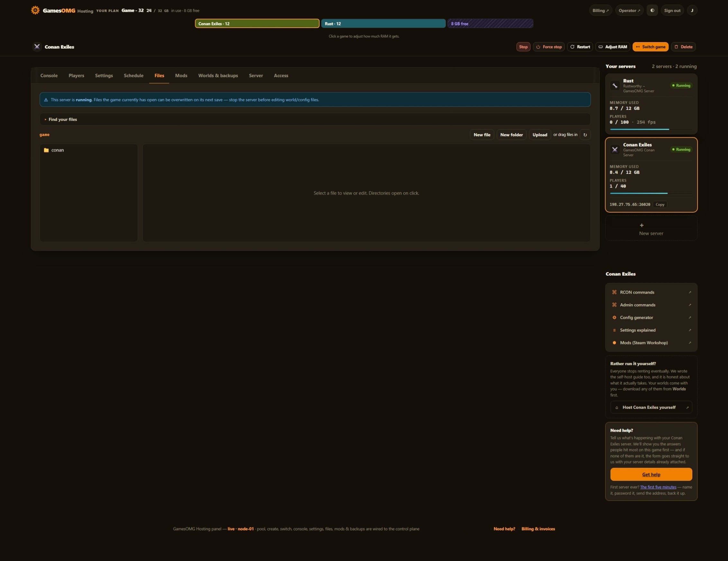Open The first five minutes link
The width and height of the screenshot is (728, 561).
[x=658, y=487]
